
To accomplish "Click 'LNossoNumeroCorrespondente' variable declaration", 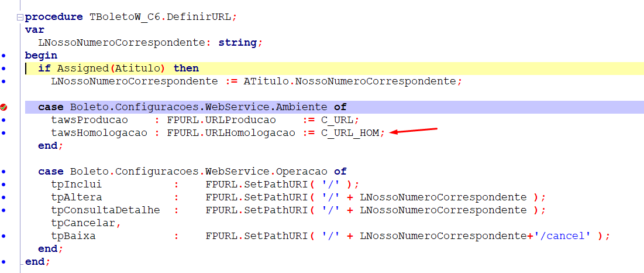I will 121,42.
